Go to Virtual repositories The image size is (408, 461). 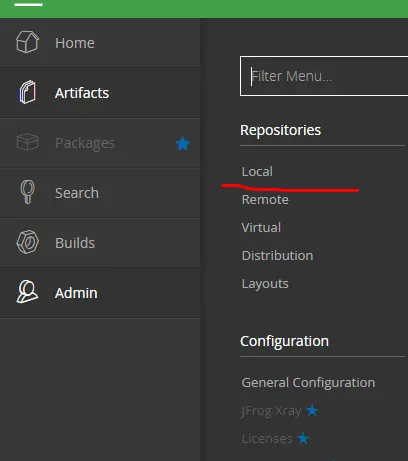pyautogui.click(x=261, y=228)
